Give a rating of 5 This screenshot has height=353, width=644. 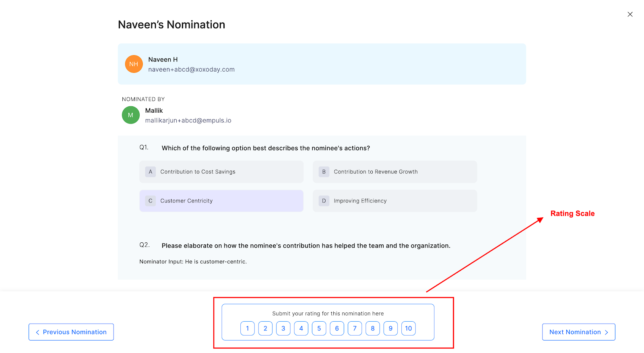click(x=319, y=328)
